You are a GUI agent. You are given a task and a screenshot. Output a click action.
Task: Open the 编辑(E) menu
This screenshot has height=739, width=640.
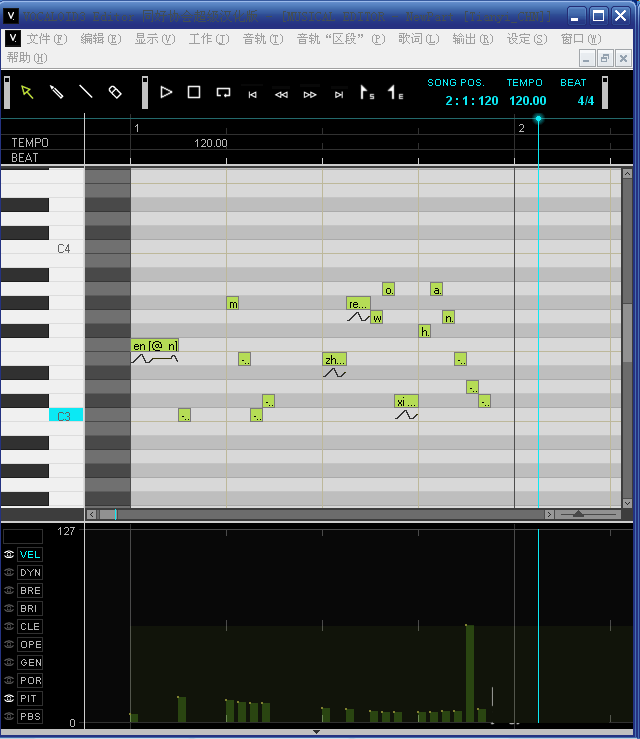pyautogui.click(x=100, y=39)
